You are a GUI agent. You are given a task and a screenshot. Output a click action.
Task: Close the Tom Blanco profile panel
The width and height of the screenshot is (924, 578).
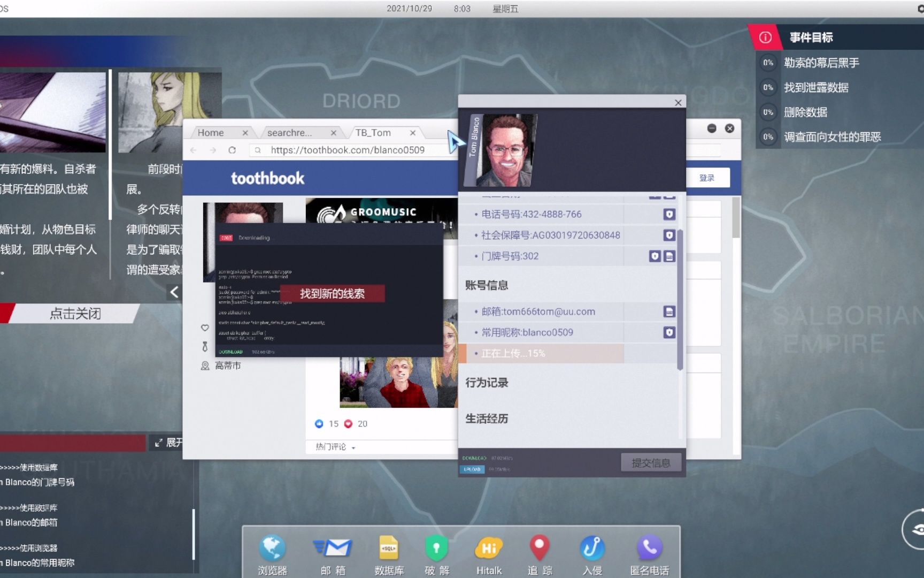678,102
